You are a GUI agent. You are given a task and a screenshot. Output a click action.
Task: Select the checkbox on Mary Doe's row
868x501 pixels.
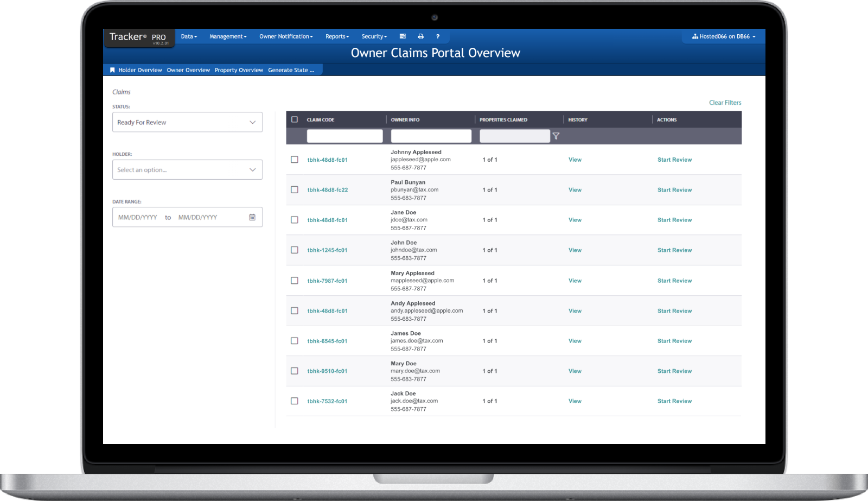[x=295, y=371]
